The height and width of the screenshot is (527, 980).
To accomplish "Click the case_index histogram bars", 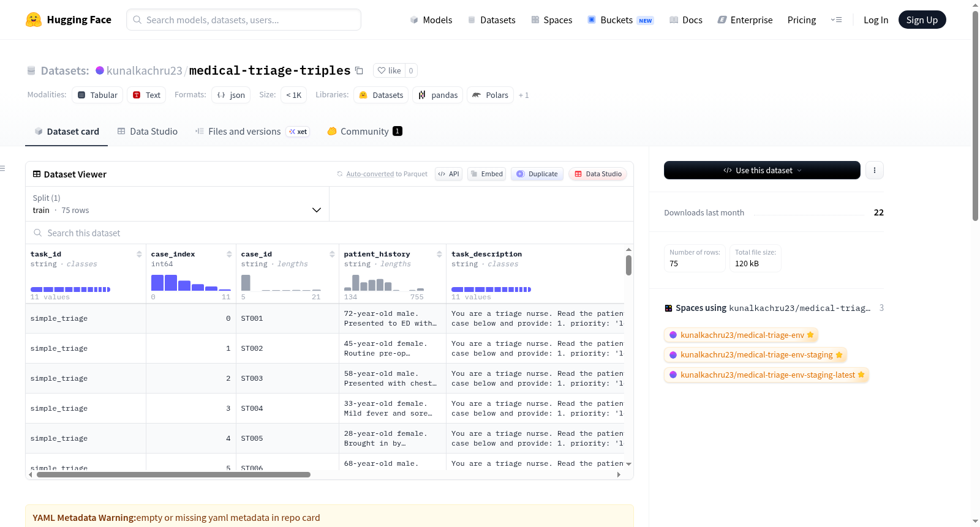I will tap(191, 283).
